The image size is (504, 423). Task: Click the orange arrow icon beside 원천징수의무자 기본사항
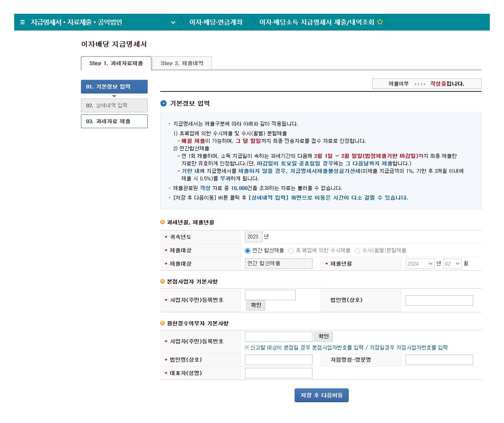click(162, 323)
